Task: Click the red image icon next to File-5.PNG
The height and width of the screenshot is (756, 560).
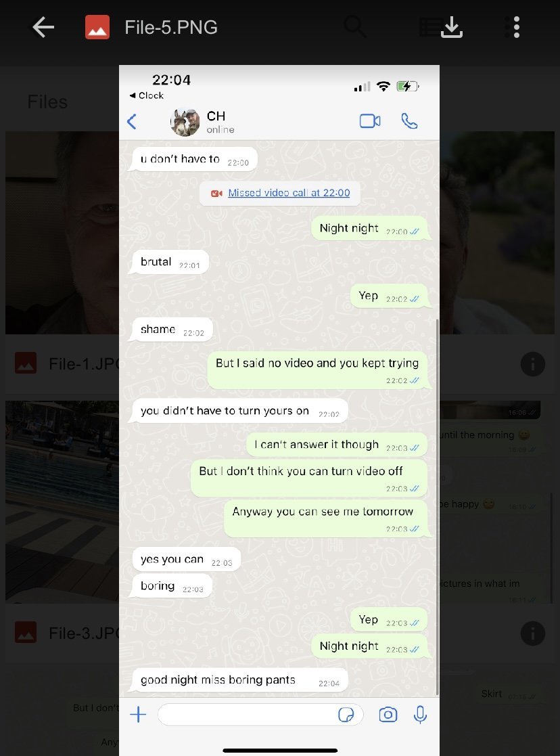Action: coord(97,27)
